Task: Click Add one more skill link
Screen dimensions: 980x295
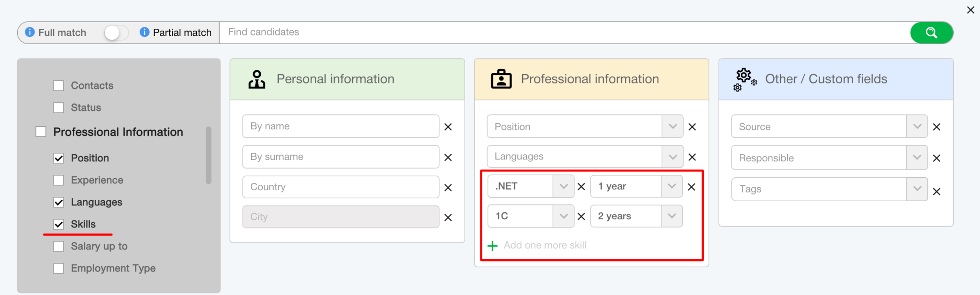Action: (x=545, y=245)
